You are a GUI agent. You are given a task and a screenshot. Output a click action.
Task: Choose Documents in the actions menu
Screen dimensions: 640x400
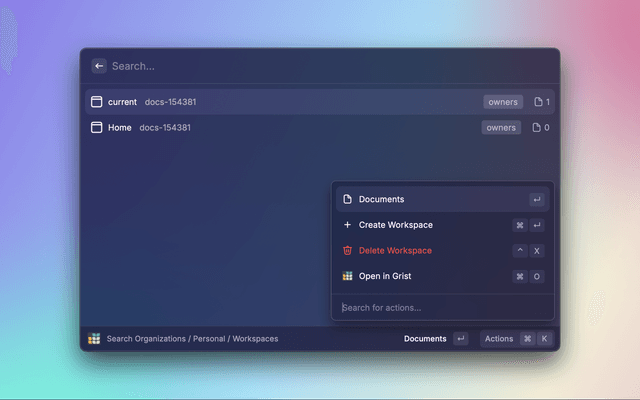440,199
